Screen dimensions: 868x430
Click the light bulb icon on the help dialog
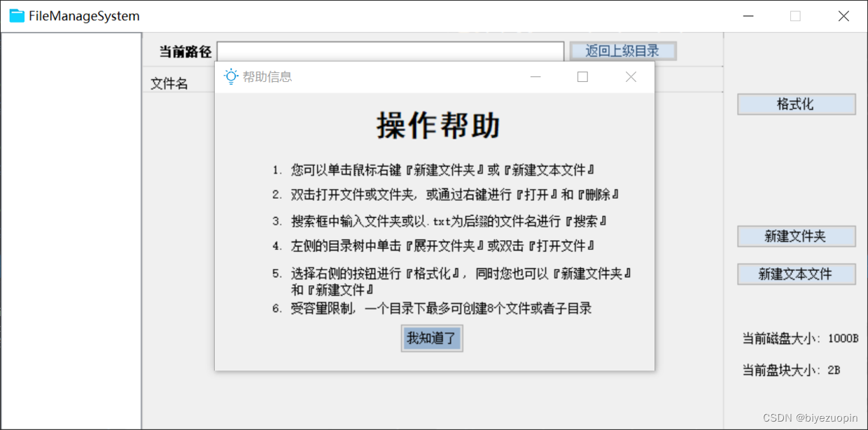230,76
